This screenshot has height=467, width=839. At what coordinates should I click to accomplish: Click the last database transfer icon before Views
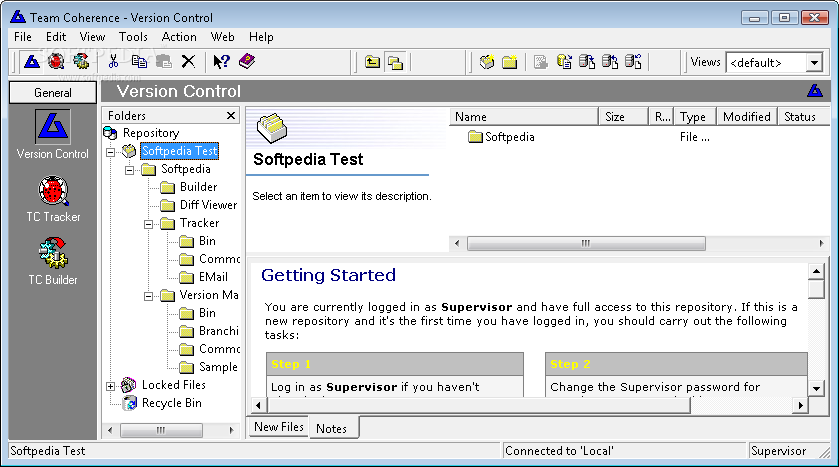634,63
